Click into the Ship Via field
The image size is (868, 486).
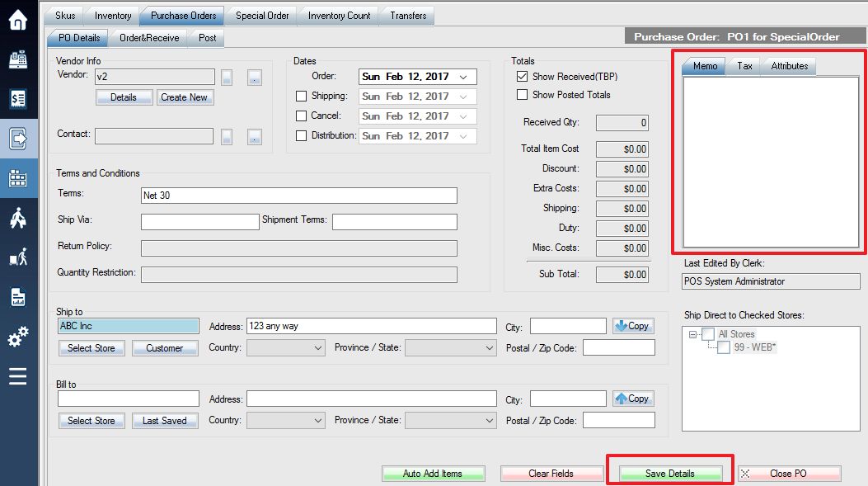(x=199, y=222)
